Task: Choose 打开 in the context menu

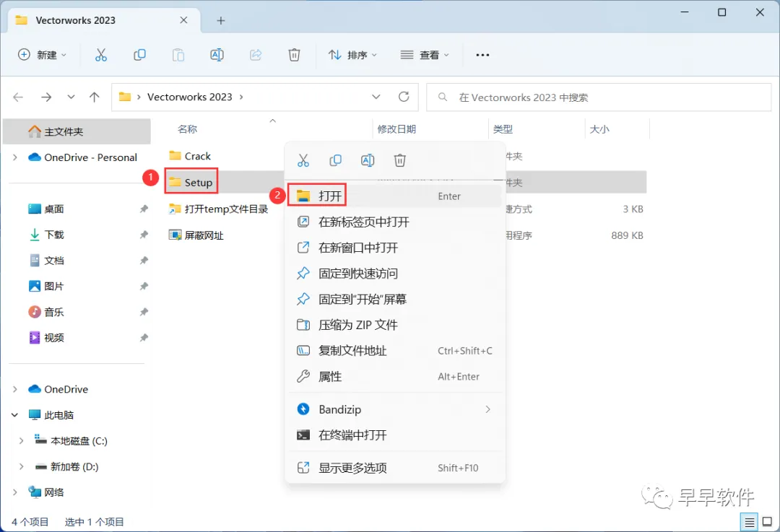Action: [395, 196]
